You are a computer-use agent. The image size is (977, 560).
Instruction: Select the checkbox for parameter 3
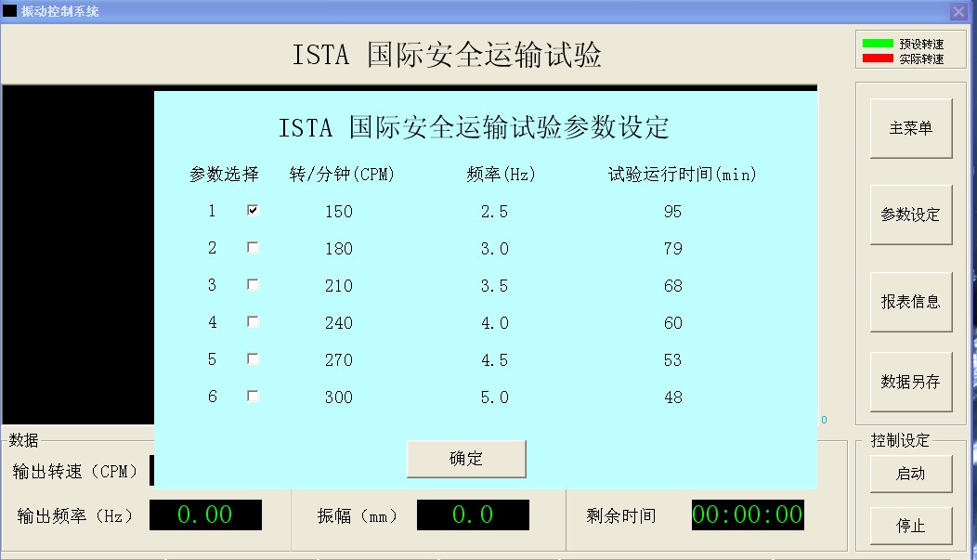[x=253, y=285]
